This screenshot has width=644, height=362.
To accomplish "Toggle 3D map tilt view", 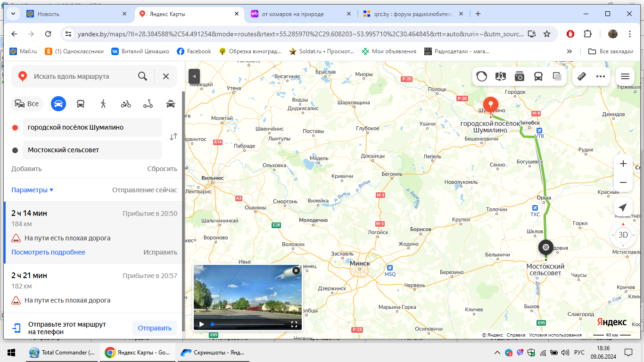I will tap(623, 235).
